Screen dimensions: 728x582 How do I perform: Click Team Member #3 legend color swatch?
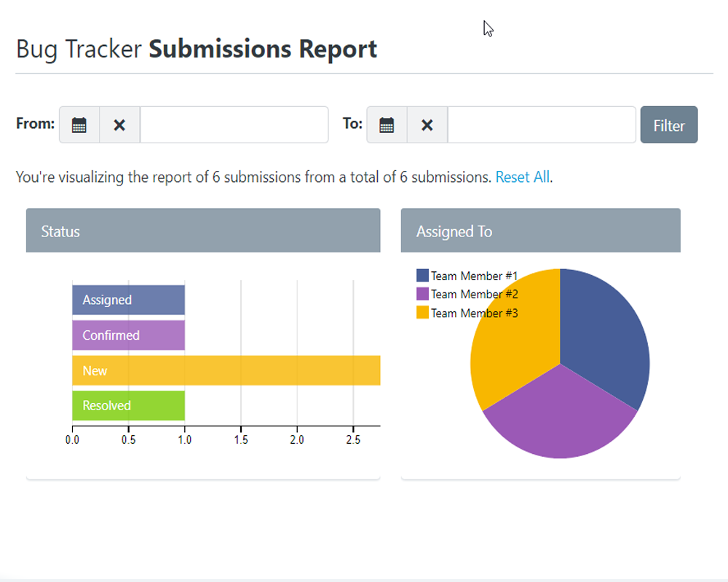[422, 313]
